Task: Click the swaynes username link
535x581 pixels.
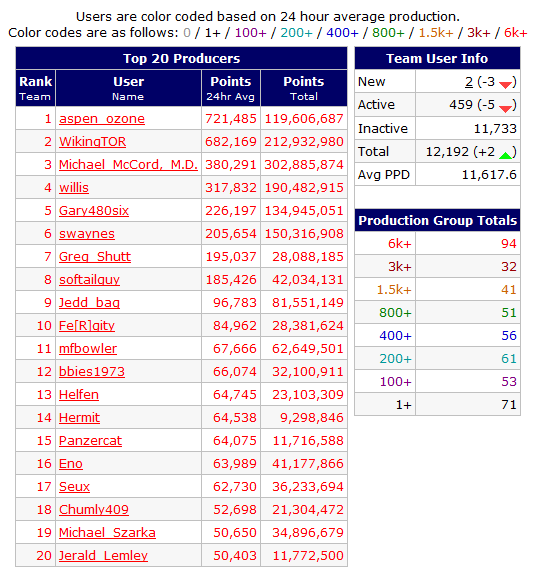Action: (x=87, y=234)
